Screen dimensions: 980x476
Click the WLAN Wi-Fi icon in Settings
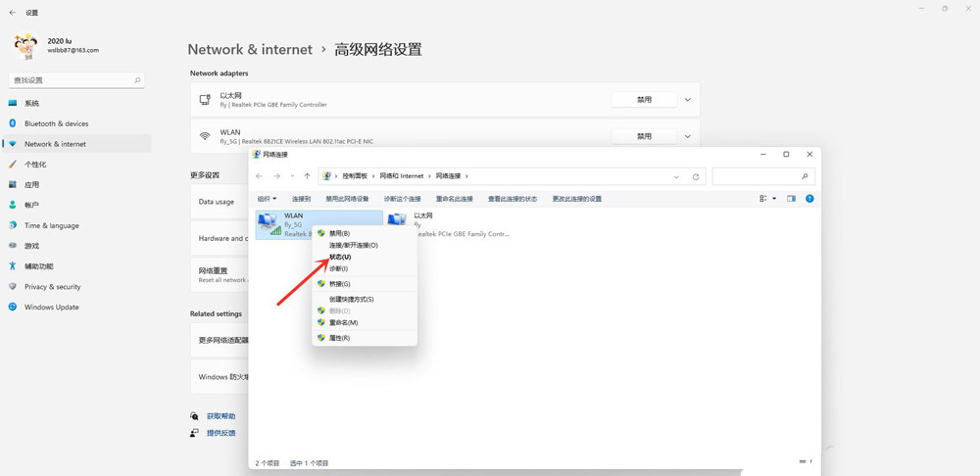[205, 136]
